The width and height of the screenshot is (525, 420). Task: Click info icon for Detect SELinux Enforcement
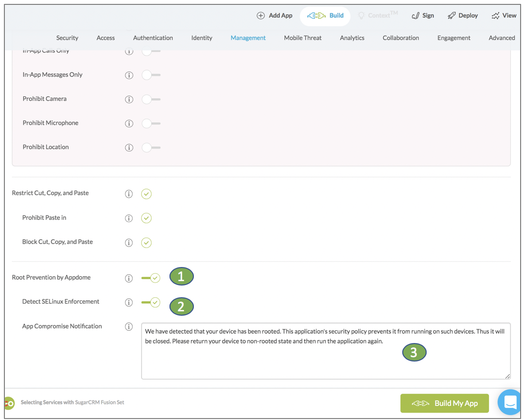[129, 303]
